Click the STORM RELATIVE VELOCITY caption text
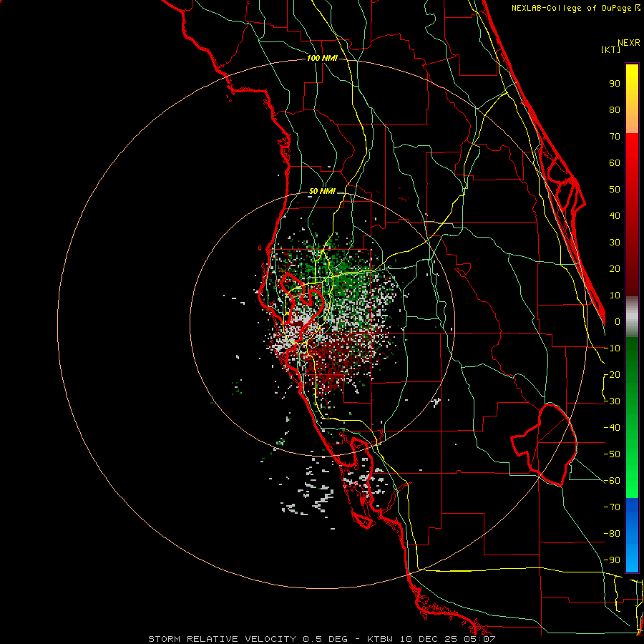Viewport: 644px width, 644px height. (222, 639)
